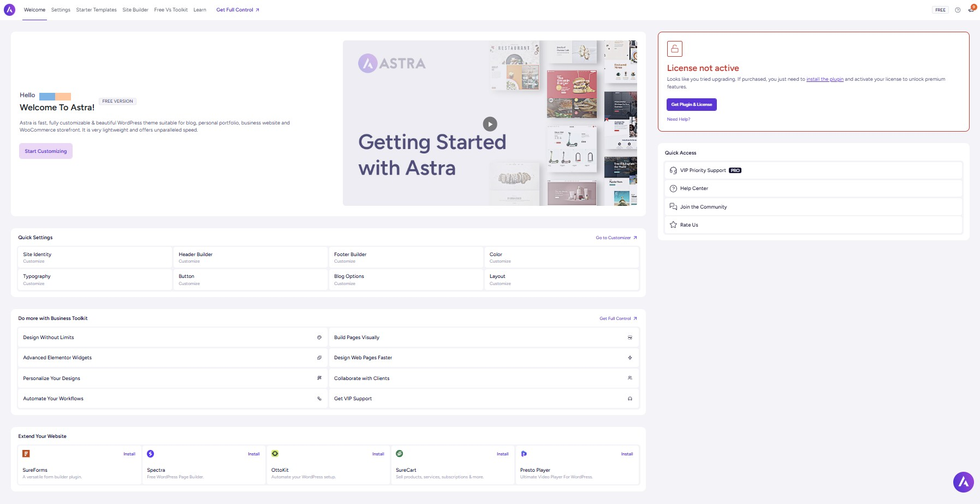Install the SureCart plugin
The image size is (980, 504).
503,454
